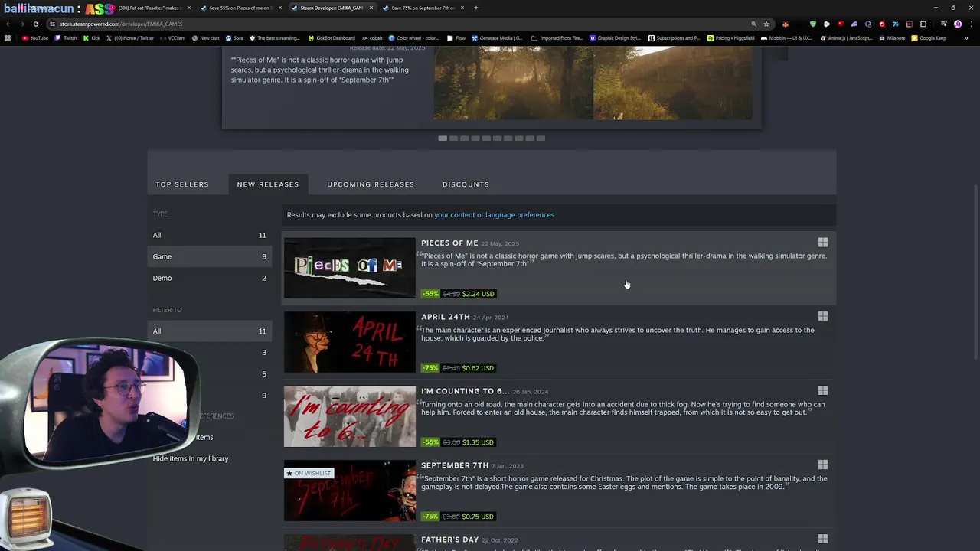Open the KickBot Dashboard bookmark
This screenshot has width=980, height=551.
pos(332,38)
